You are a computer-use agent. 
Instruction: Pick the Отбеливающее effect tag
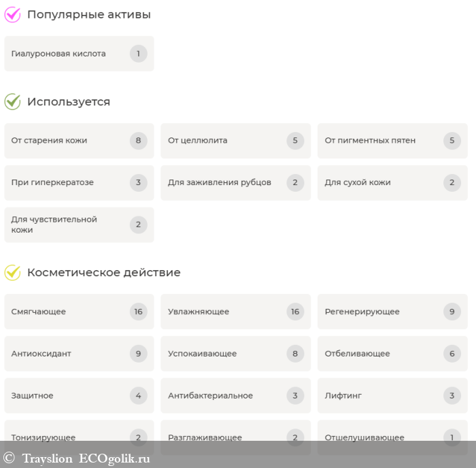click(392, 354)
